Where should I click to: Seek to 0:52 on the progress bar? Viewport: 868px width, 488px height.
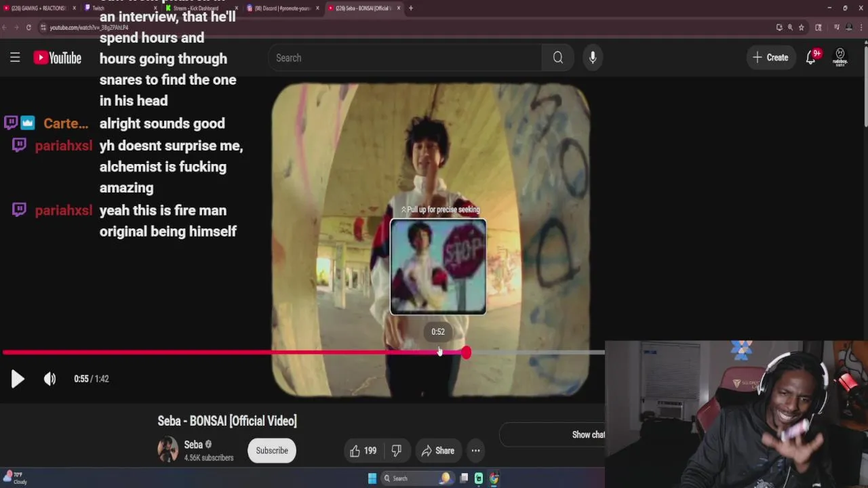pyautogui.click(x=438, y=352)
